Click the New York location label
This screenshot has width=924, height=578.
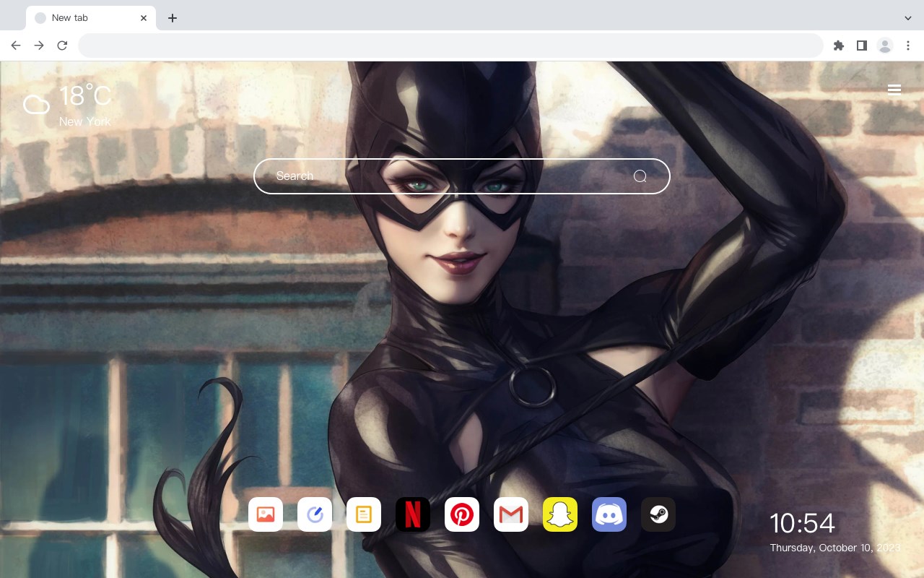click(x=85, y=121)
